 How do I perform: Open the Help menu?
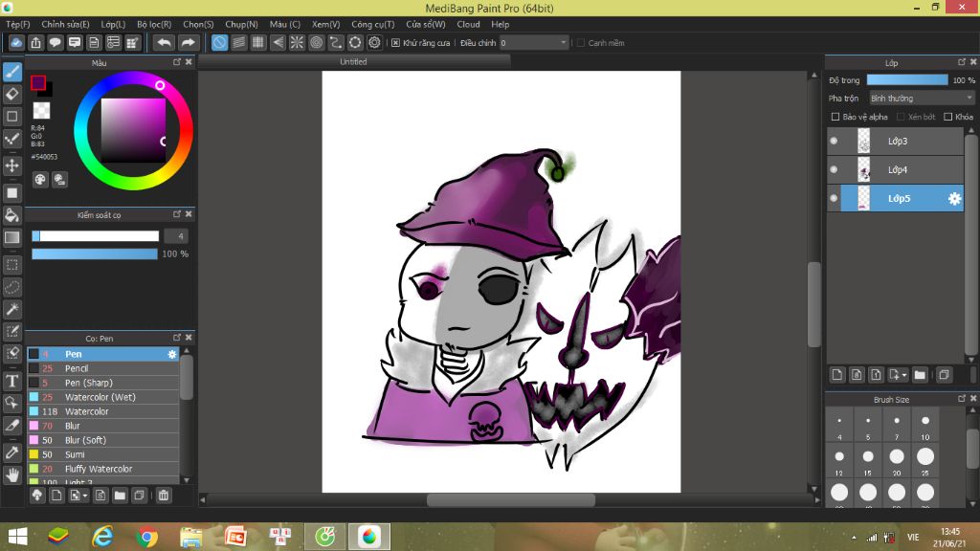click(500, 24)
